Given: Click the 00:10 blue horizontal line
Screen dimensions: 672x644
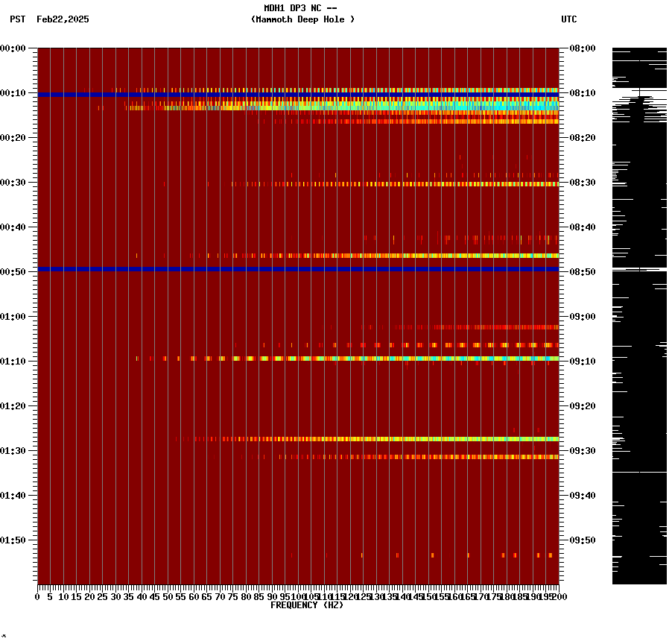Looking at the screenshot, I should tap(298, 94).
